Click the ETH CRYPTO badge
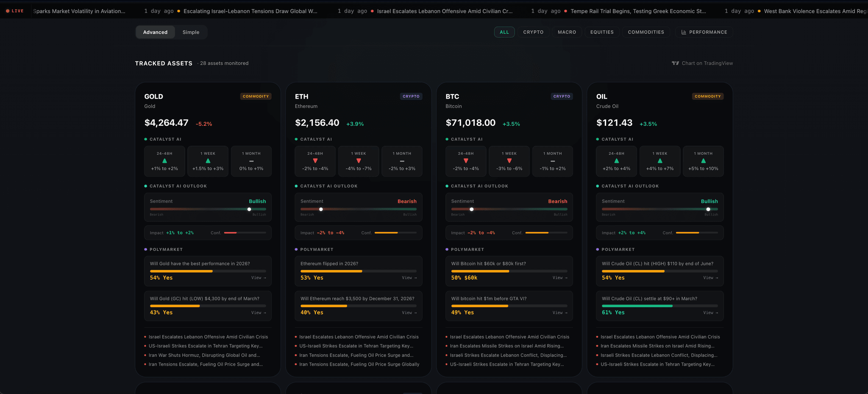The width and height of the screenshot is (868, 394). (x=411, y=97)
